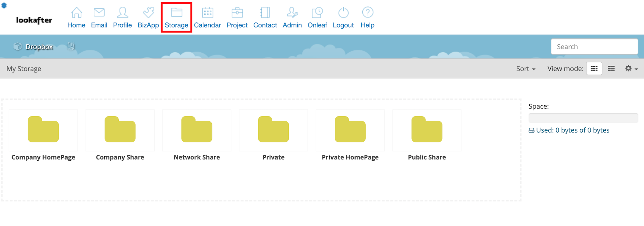The image size is (644, 226).
Task: Switch to grid view mode
Action: 594,69
